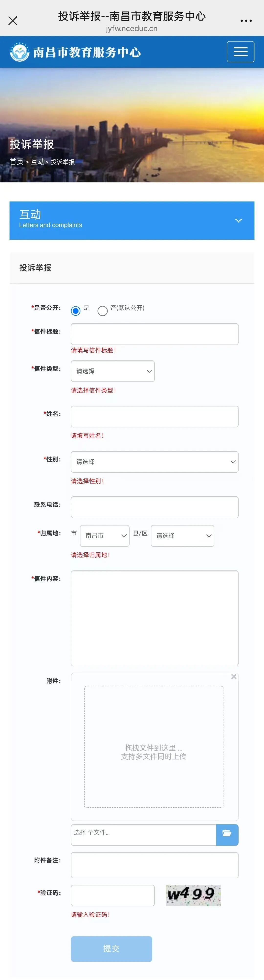Open the 南昌市 city dropdown
This screenshot has height=980, width=264.
tap(105, 536)
